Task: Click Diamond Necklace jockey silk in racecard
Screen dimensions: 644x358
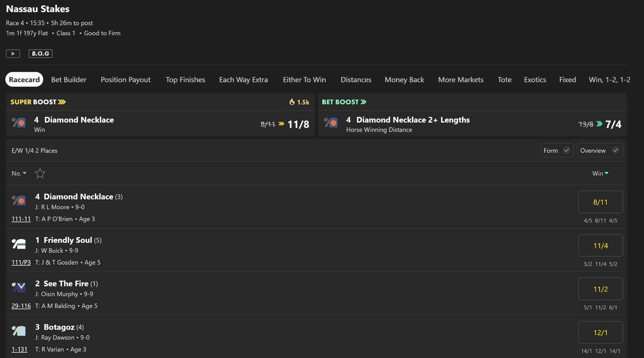Action: (x=19, y=200)
